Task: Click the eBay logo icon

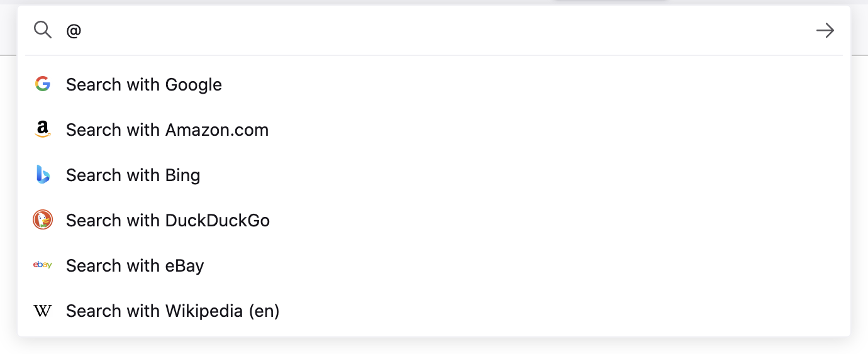Action: pos(43,265)
